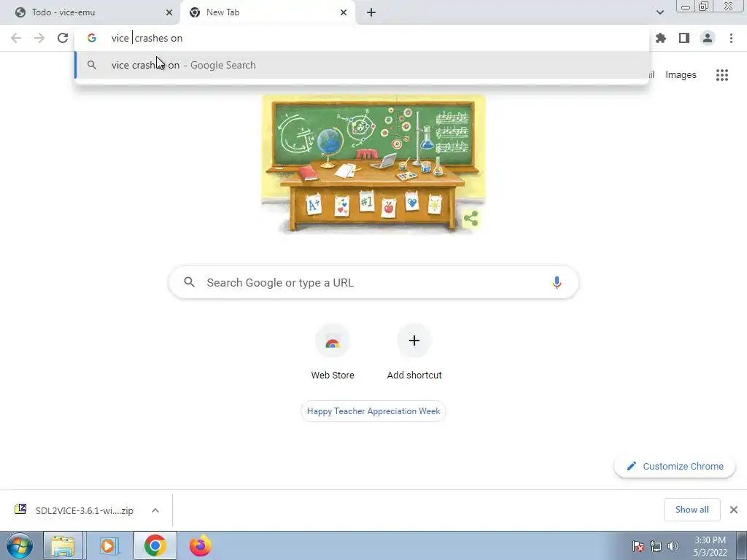The height and width of the screenshot is (560, 747).
Task: Click the voice search microphone icon
Action: coord(557,282)
